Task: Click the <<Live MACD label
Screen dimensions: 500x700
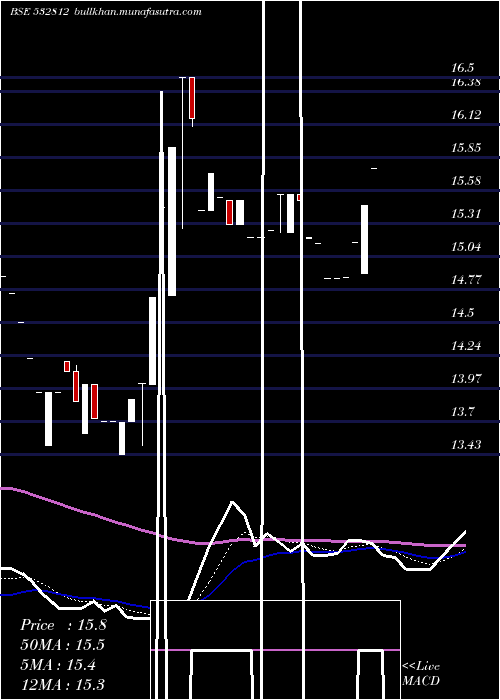Action: click(x=421, y=673)
